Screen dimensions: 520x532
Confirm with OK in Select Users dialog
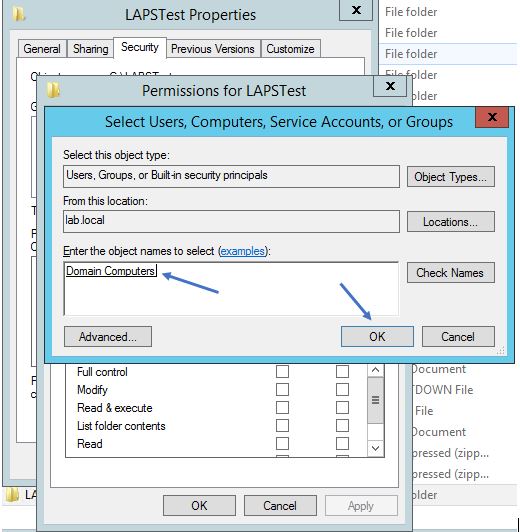point(377,337)
